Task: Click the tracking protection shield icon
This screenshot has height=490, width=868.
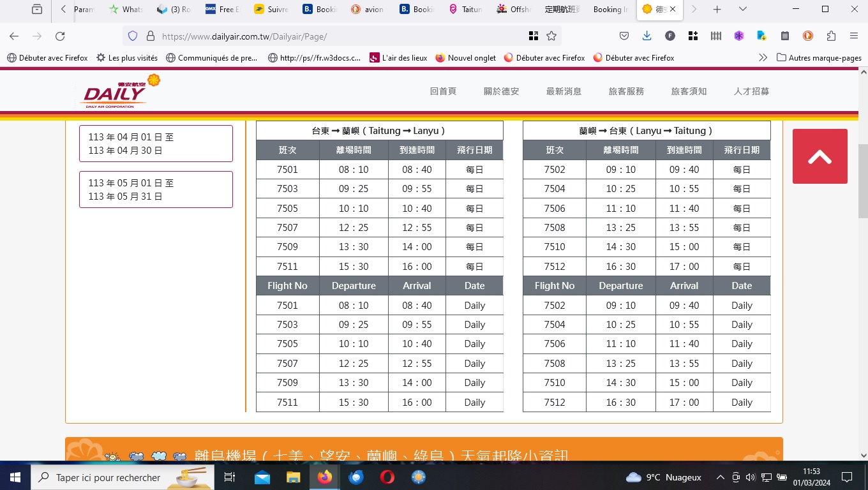Action: tap(133, 36)
